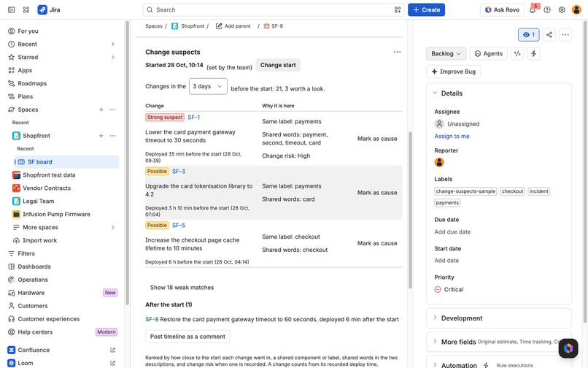
Task: Show 18 weak matches
Action: click(x=182, y=288)
